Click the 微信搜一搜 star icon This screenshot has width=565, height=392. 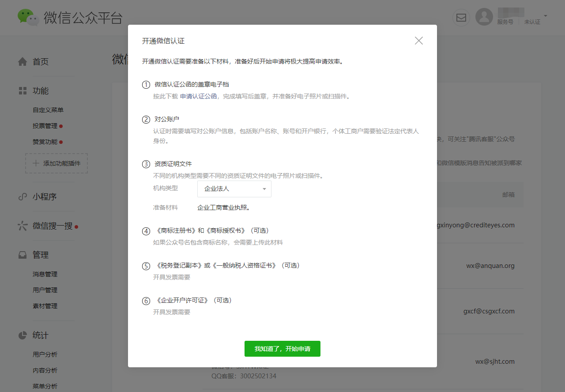(23, 226)
